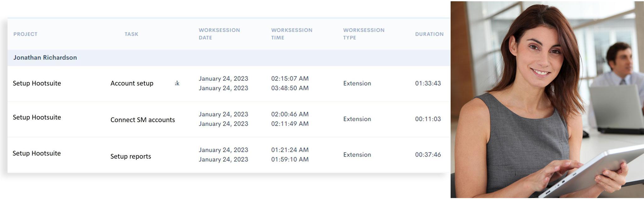Sort by WORKSESSION DATE column header
Screen dimensions: 644x199
219,34
